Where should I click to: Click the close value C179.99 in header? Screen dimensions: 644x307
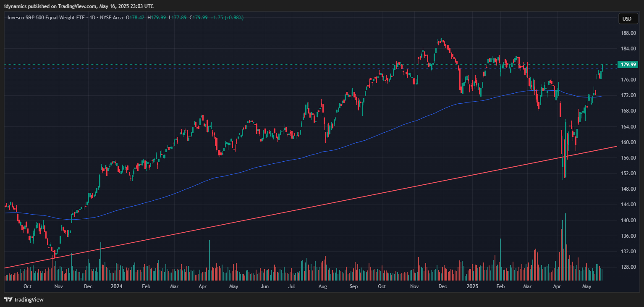tap(199, 18)
